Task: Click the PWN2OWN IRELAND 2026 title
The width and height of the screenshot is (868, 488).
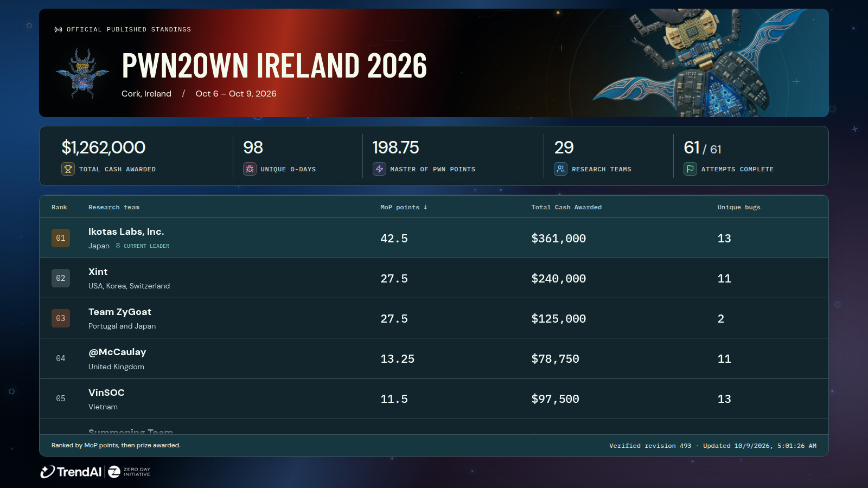Action: [275, 66]
